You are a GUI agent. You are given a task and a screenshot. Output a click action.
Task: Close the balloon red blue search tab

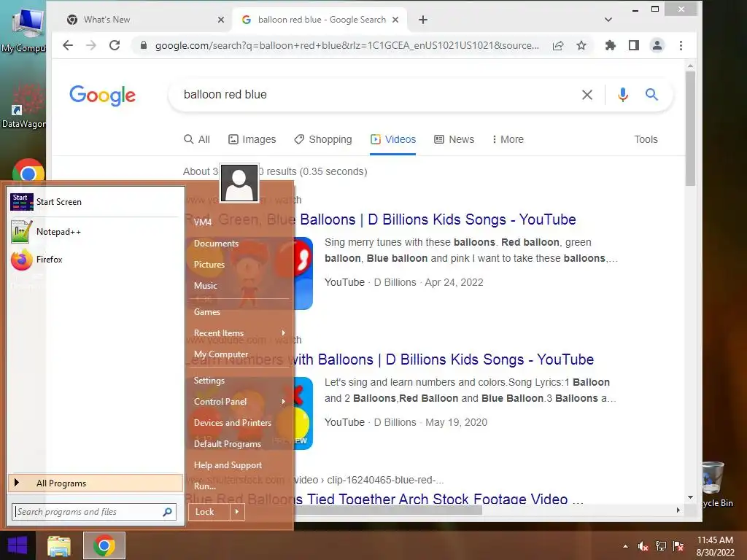click(395, 20)
